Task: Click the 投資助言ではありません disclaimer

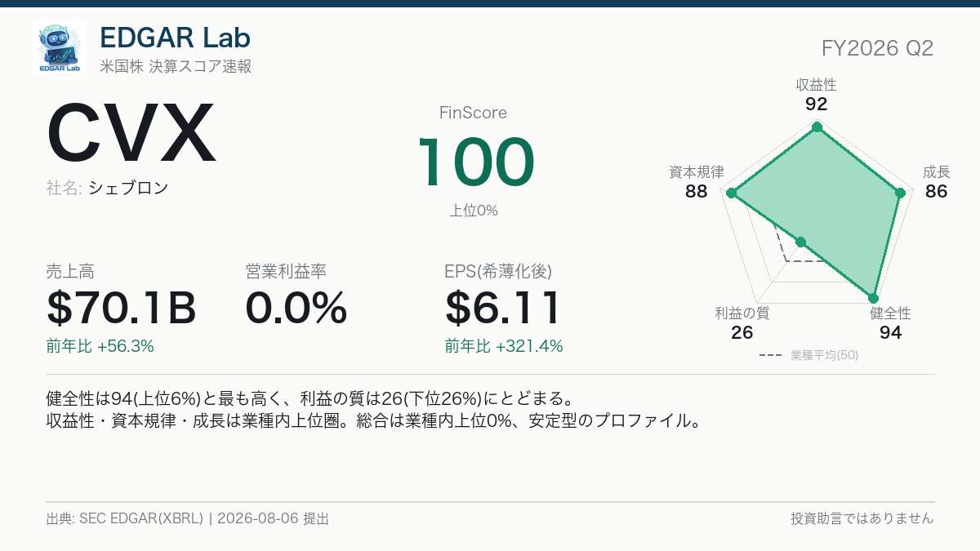Action: pos(862,518)
